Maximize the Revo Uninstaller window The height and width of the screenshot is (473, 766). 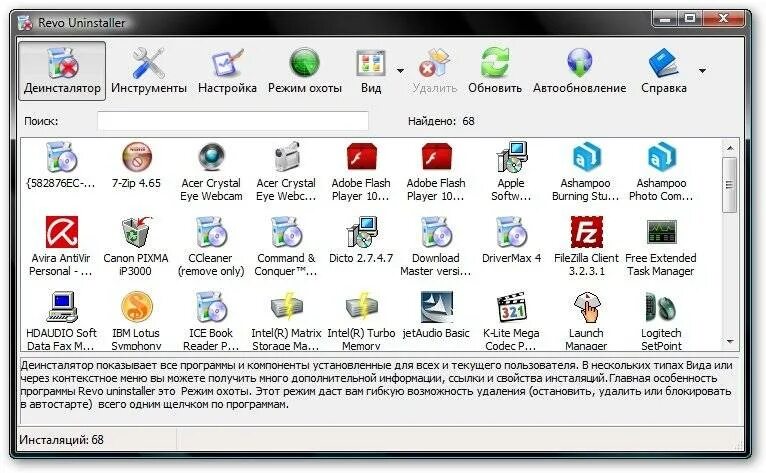(x=690, y=19)
